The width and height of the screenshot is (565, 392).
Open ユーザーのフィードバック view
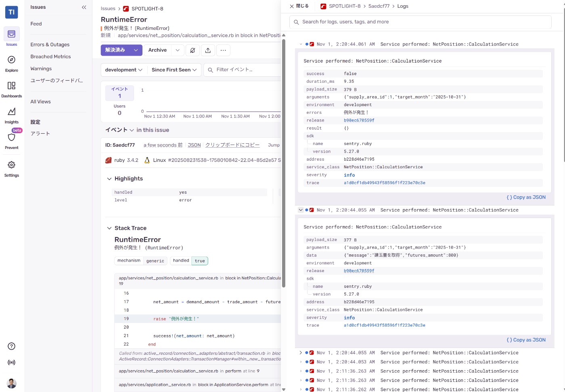56,80
